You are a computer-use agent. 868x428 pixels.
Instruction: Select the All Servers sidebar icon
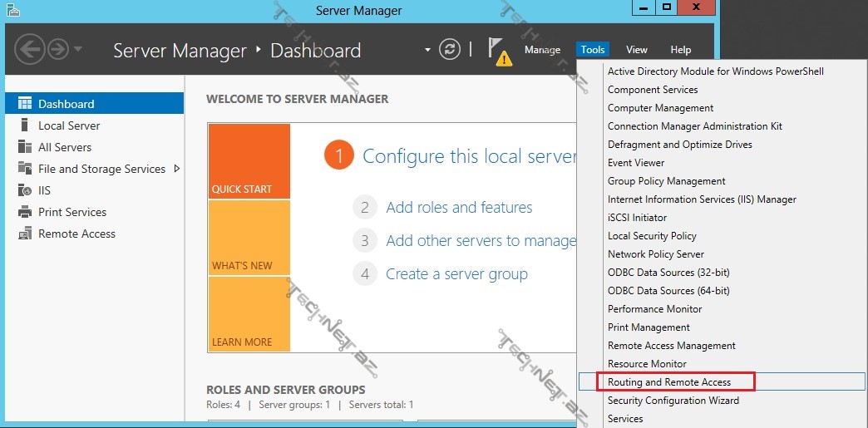coord(24,147)
